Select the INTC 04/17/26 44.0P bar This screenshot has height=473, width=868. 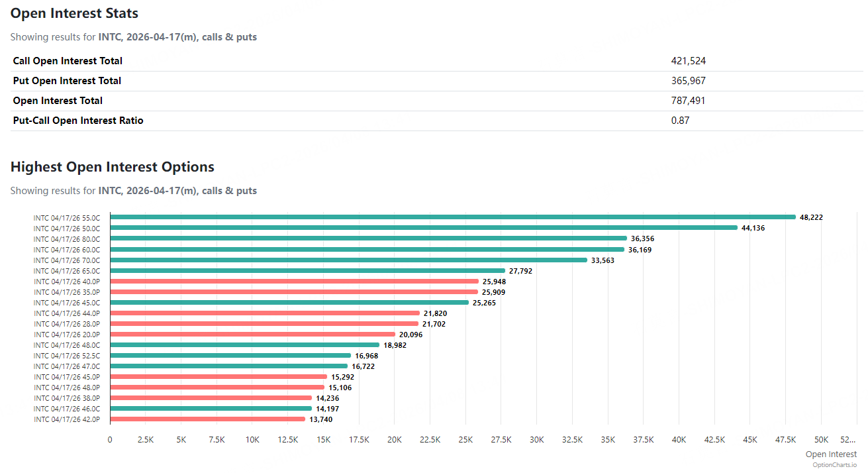click(265, 313)
